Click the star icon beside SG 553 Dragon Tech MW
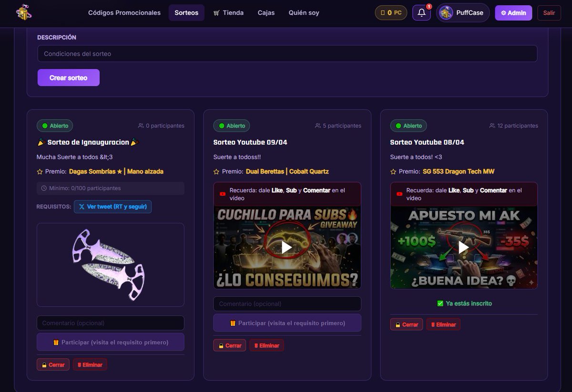 tap(392, 171)
